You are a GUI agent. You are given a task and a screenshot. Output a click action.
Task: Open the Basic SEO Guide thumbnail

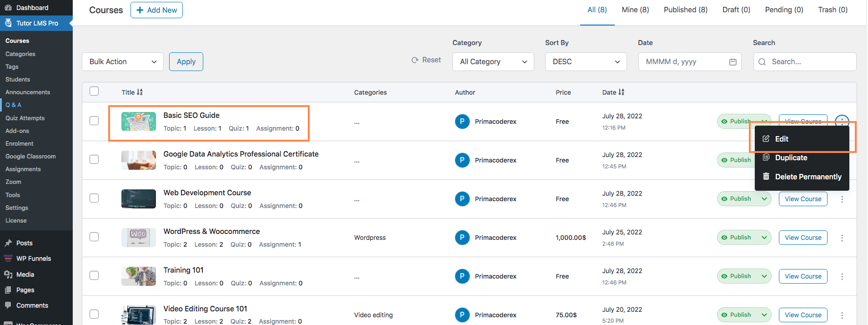click(x=139, y=122)
